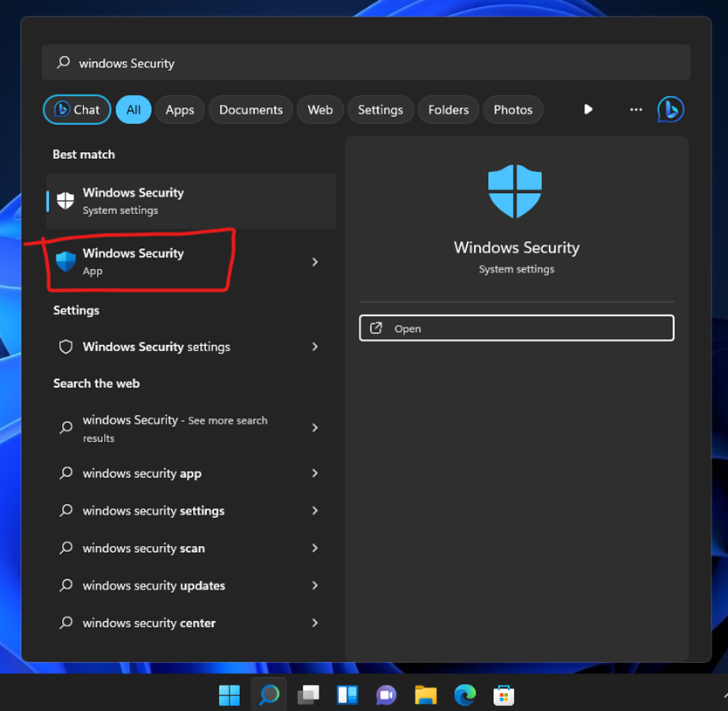Click the Search icon on the taskbar
The width and height of the screenshot is (728, 711).
tap(269, 694)
